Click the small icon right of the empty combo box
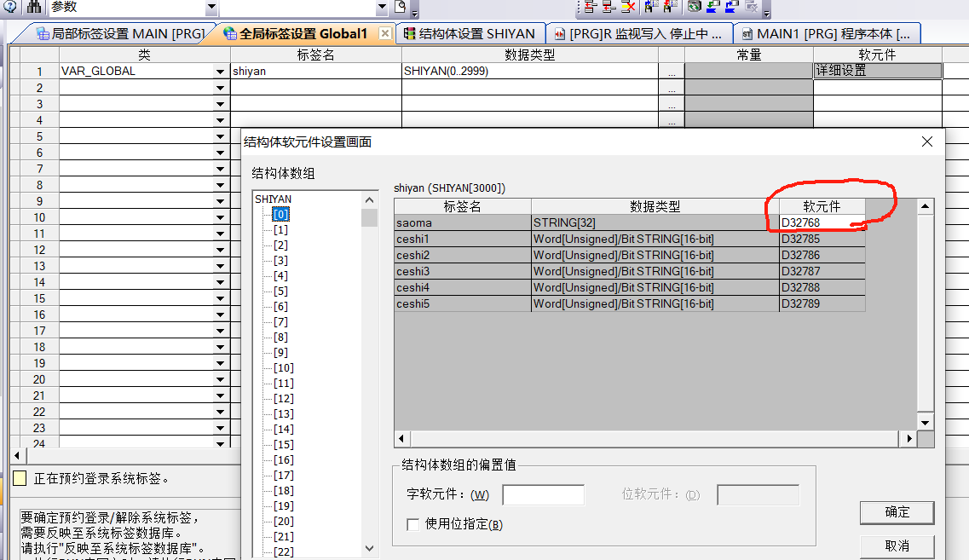 pos(401,7)
